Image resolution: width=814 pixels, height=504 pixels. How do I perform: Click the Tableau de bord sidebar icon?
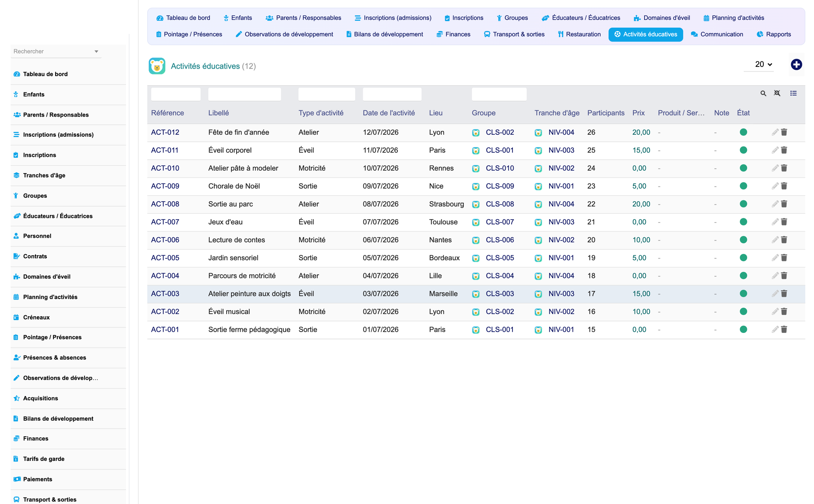tap(17, 74)
